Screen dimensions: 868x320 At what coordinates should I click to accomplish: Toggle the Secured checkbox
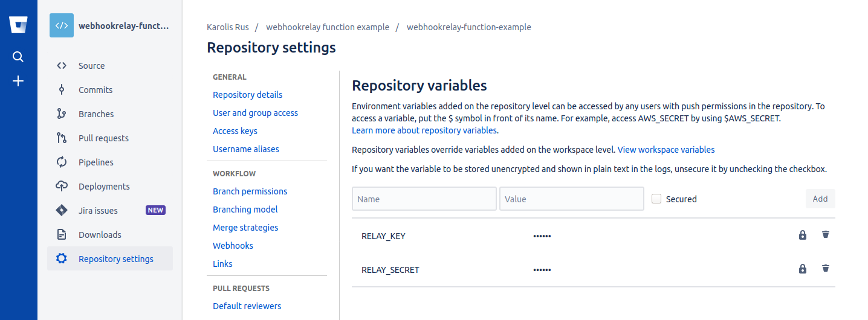tap(656, 198)
